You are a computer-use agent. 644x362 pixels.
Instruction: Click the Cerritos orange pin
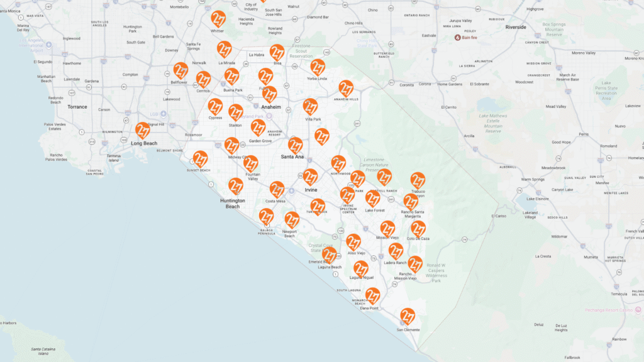pos(203,80)
